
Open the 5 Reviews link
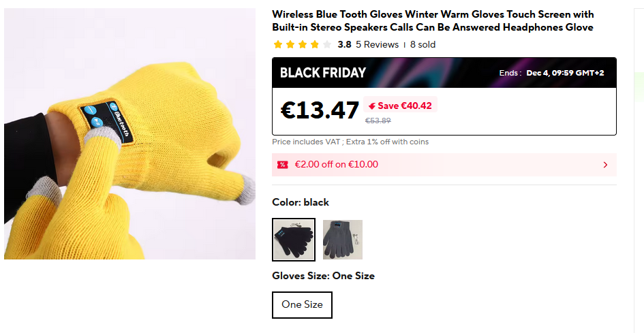[x=377, y=45]
